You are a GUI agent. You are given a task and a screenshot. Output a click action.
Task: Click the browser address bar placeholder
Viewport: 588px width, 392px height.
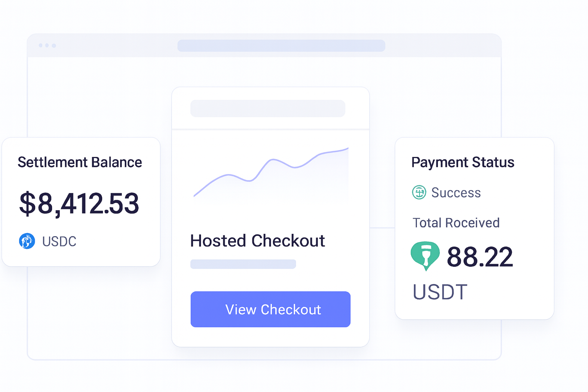pyautogui.click(x=281, y=46)
